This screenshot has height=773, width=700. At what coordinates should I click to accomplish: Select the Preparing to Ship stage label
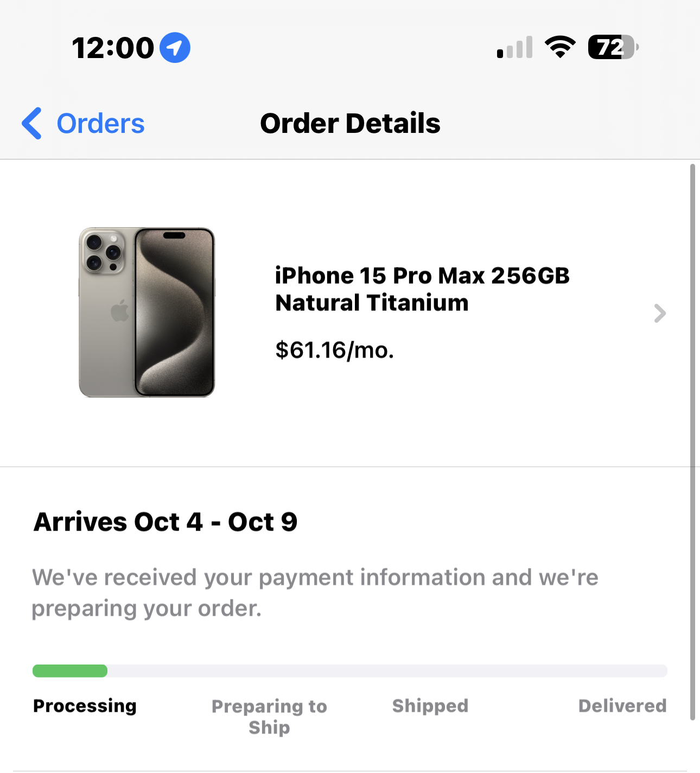point(269,717)
